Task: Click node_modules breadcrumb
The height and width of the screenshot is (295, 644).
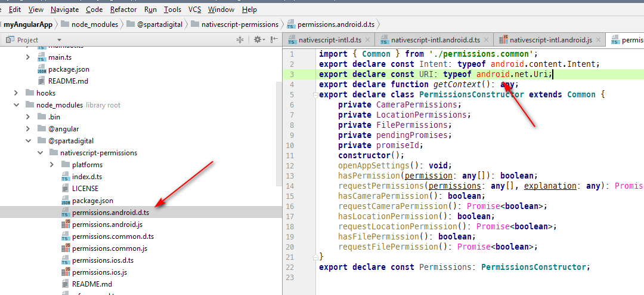Action: 89,24
